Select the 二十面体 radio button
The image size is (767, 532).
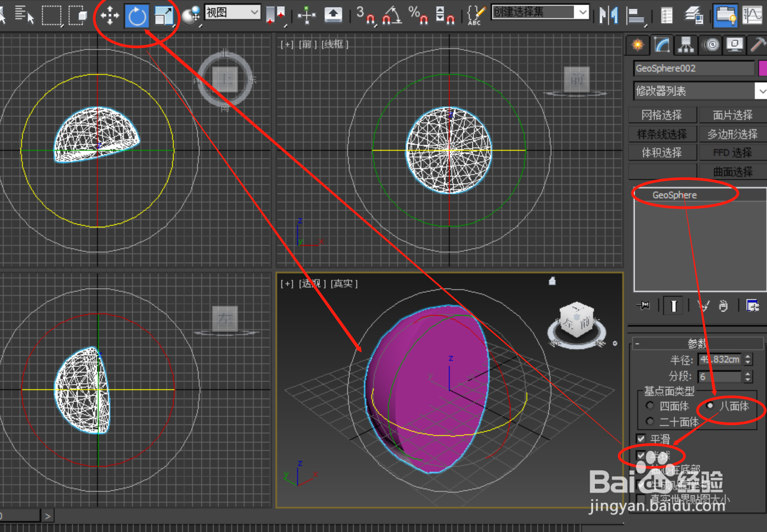pyautogui.click(x=650, y=421)
